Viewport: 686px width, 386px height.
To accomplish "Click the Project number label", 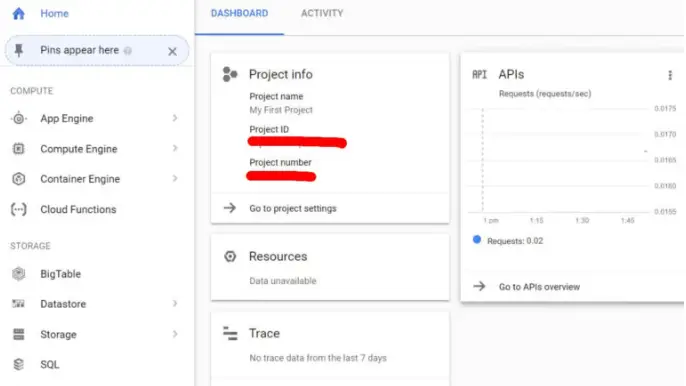I will 280,162.
